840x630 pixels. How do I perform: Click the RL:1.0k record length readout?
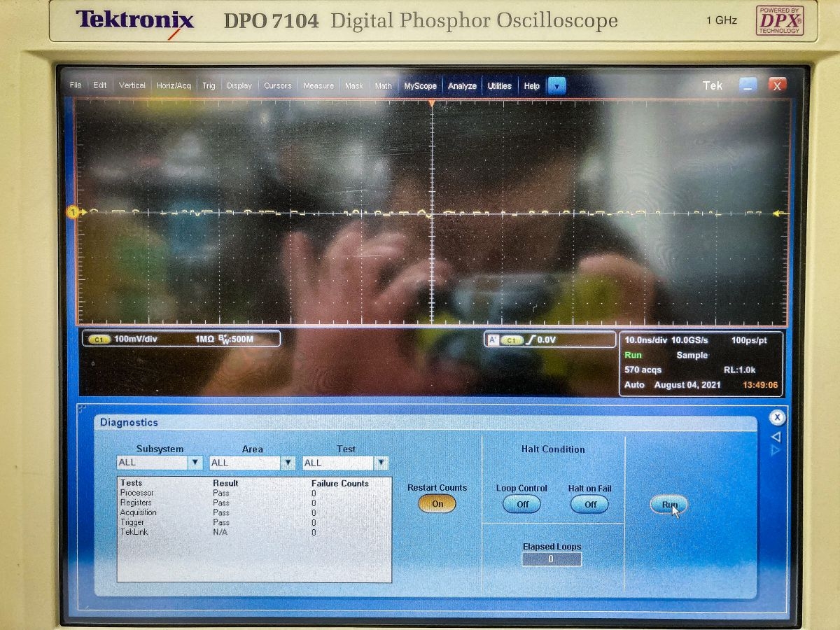click(x=739, y=370)
